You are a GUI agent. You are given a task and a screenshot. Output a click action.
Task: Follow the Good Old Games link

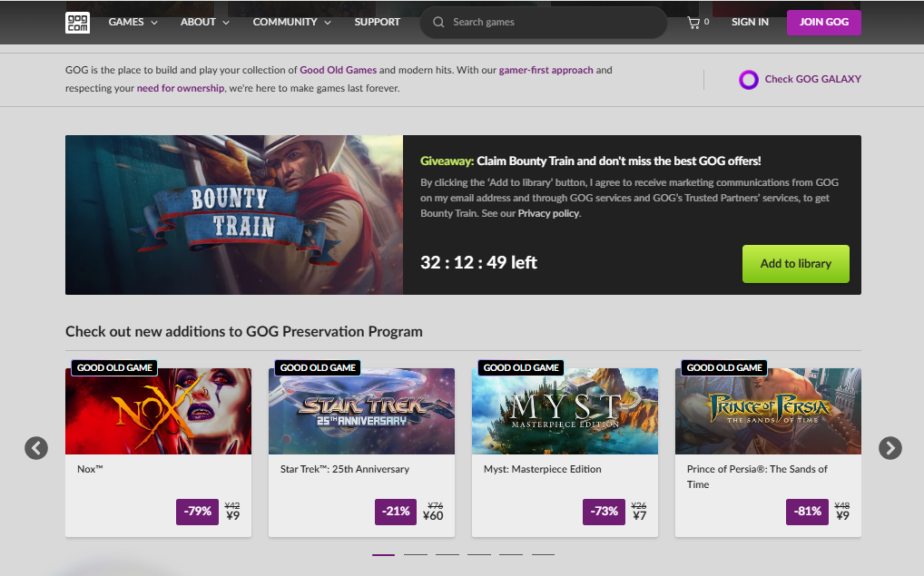click(x=339, y=70)
